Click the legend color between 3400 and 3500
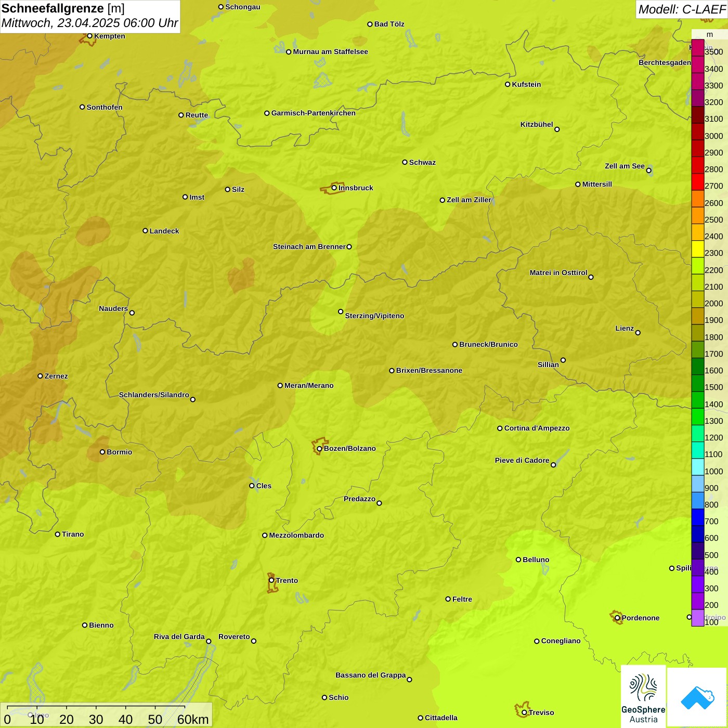 point(698,64)
